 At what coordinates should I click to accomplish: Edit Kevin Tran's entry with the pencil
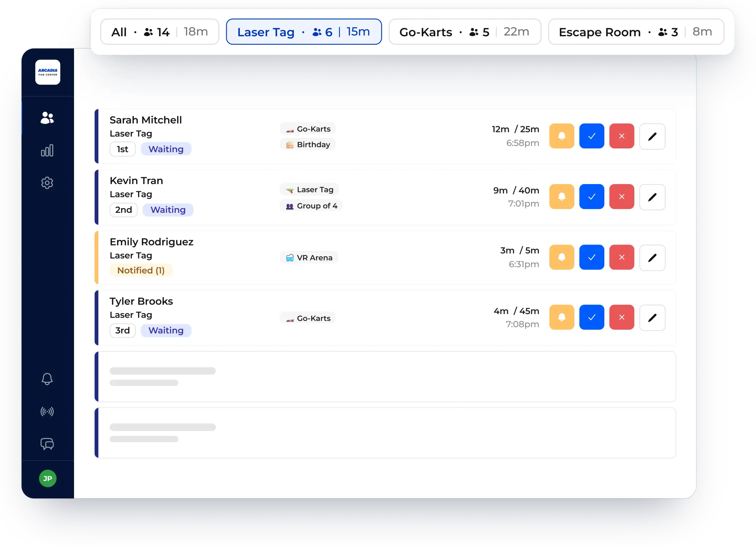[652, 197]
